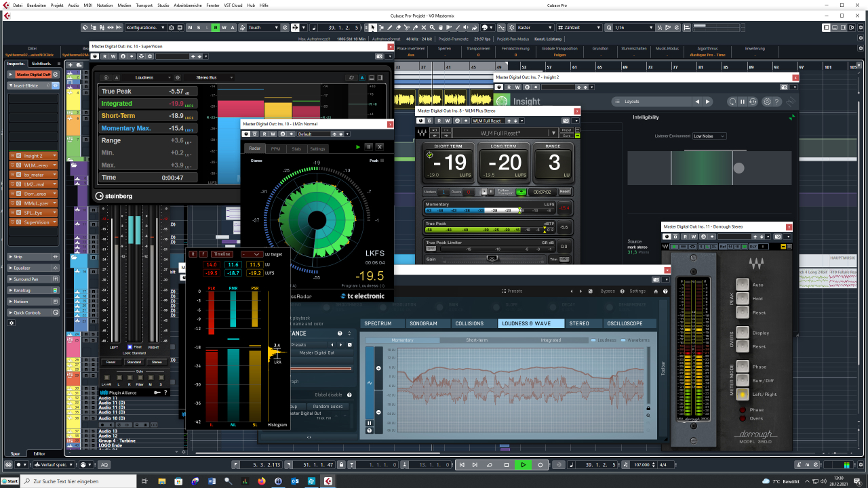Activate the transport Cycle loop icon
Image resolution: width=868 pixels, height=488 pixels.
(x=489, y=465)
